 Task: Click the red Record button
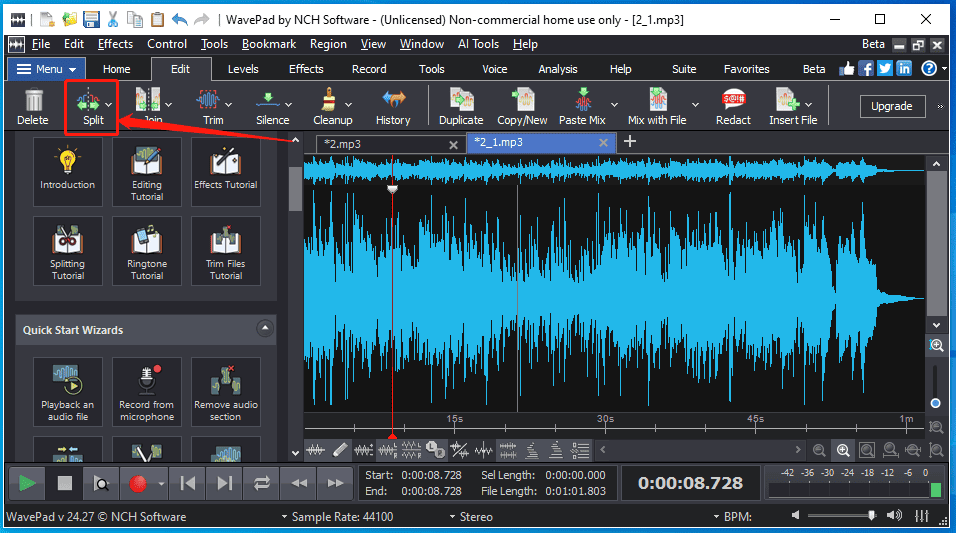(x=138, y=483)
